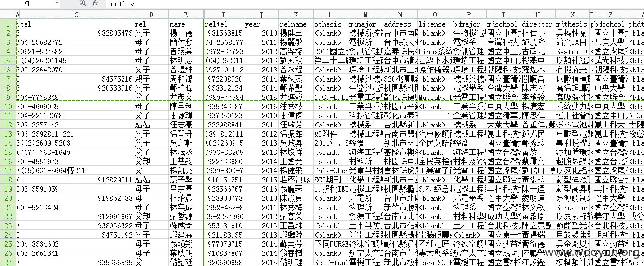The height and width of the screenshot is (266, 644).
Task: Click the magnifier icon beside the formula bar
Action: (x=82, y=3)
